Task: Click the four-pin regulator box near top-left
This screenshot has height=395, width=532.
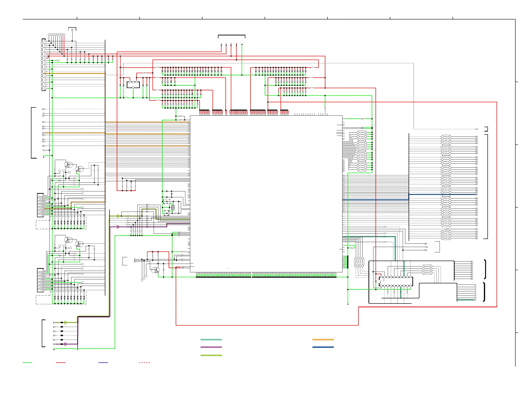Action: pyautogui.click(x=133, y=85)
